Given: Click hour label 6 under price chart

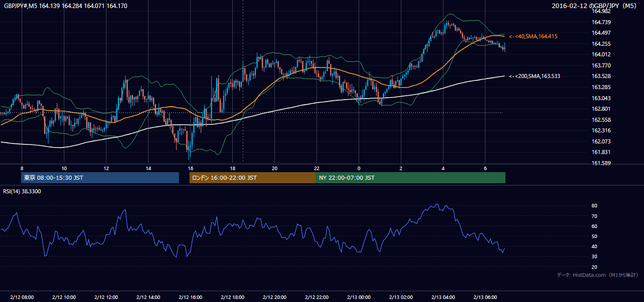Looking at the screenshot, I should 485,168.
